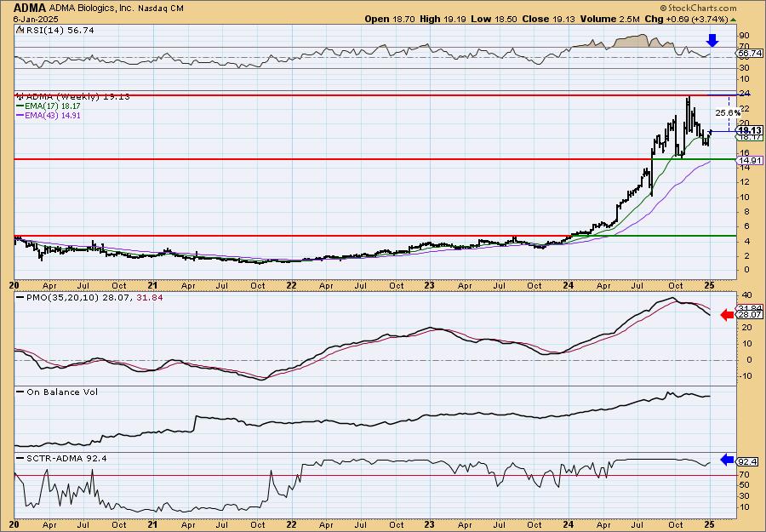
Task: Click the Low 18.50 value
Action: click(494, 20)
